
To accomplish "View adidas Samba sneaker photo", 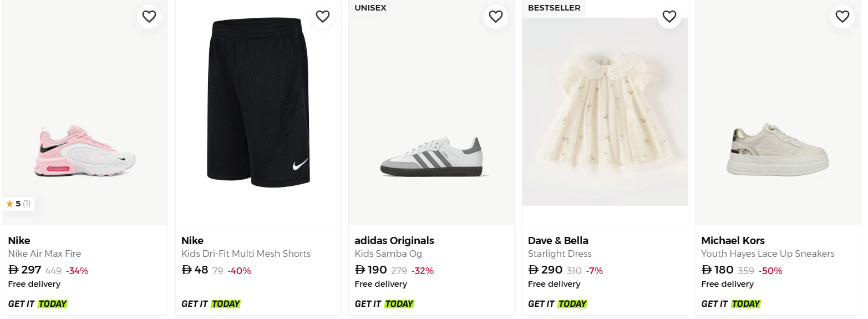I will 432,157.
